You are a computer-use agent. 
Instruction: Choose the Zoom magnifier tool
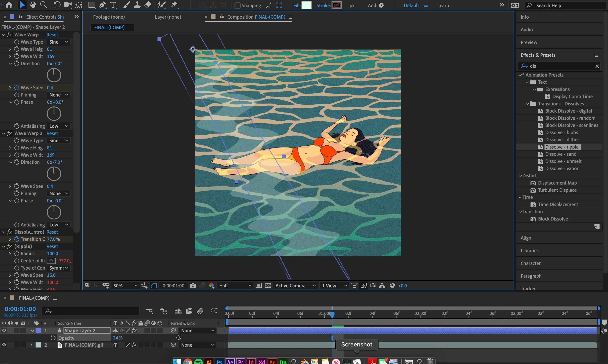pyautogui.click(x=43, y=5)
